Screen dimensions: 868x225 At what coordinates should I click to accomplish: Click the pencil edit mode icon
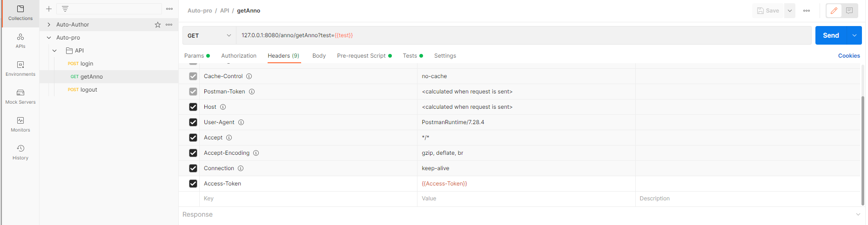(834, 11)
